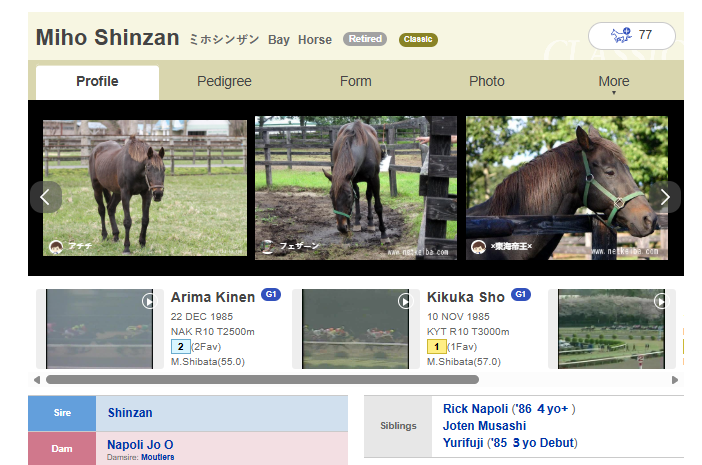Viewport: 702px width, 465px height.
Task: Open the Profile tab
Action: (x=97, y=82)
